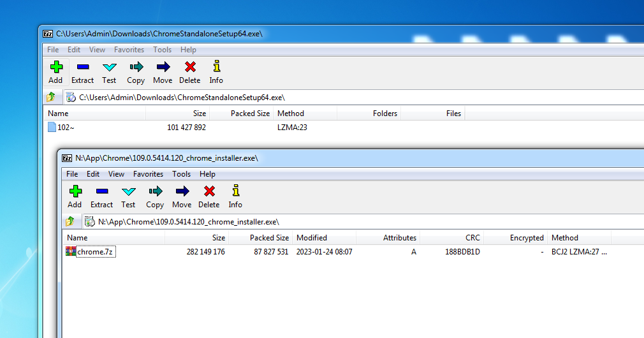The width and height of the screenshot is (644, 338).
Task: Click packed size value 87 827 531
Action: point(271,252)
